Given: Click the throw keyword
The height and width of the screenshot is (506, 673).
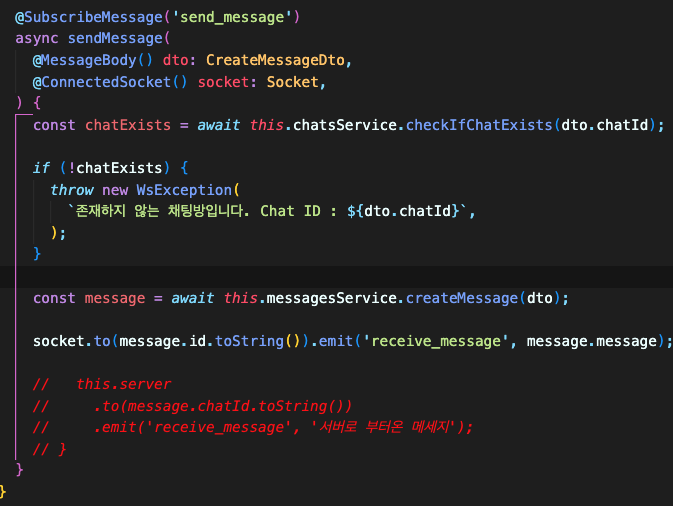Looking at the screenshot, I should pyautogui.click(x=72, y=190).
